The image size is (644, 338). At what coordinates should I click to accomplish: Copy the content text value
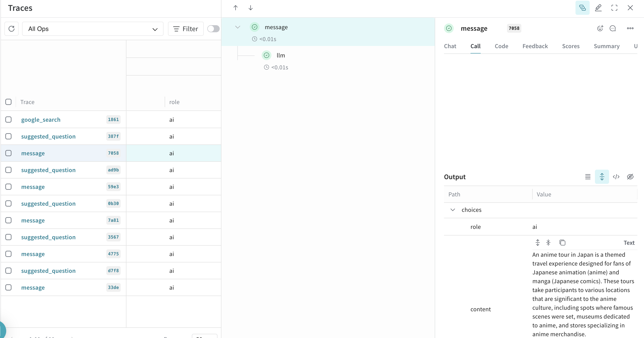click(x=562, y=243)
